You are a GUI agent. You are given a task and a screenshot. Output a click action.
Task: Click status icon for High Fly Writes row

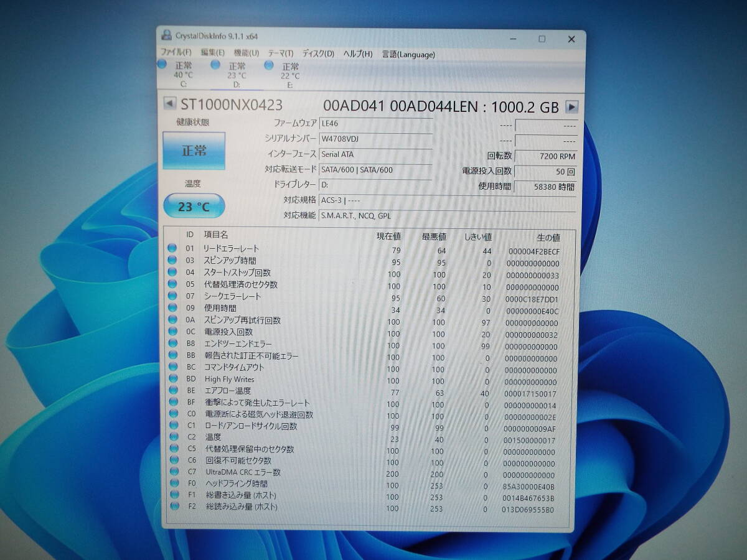[172, 378]
